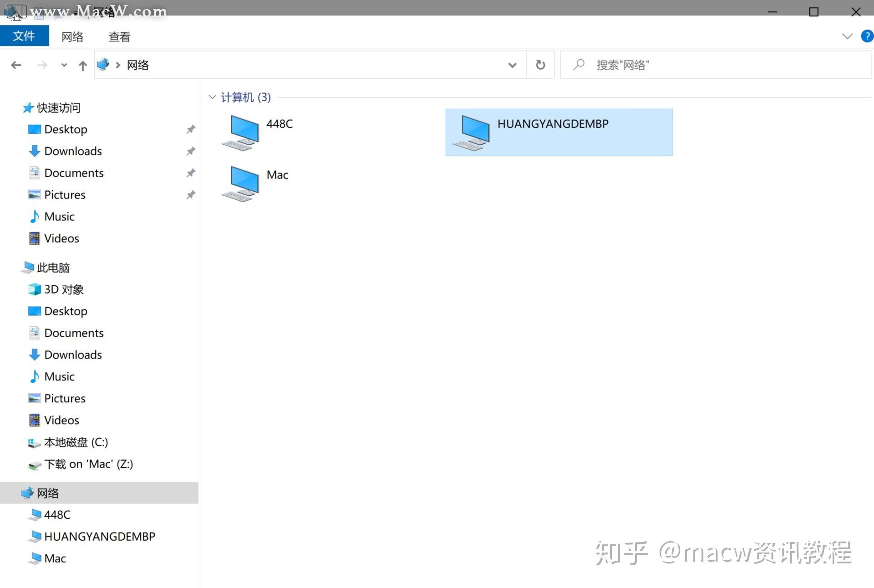Switch to the 查看 ribbon tab
The width and height of the screenshot is (874, 588).
tap(120, 37)
